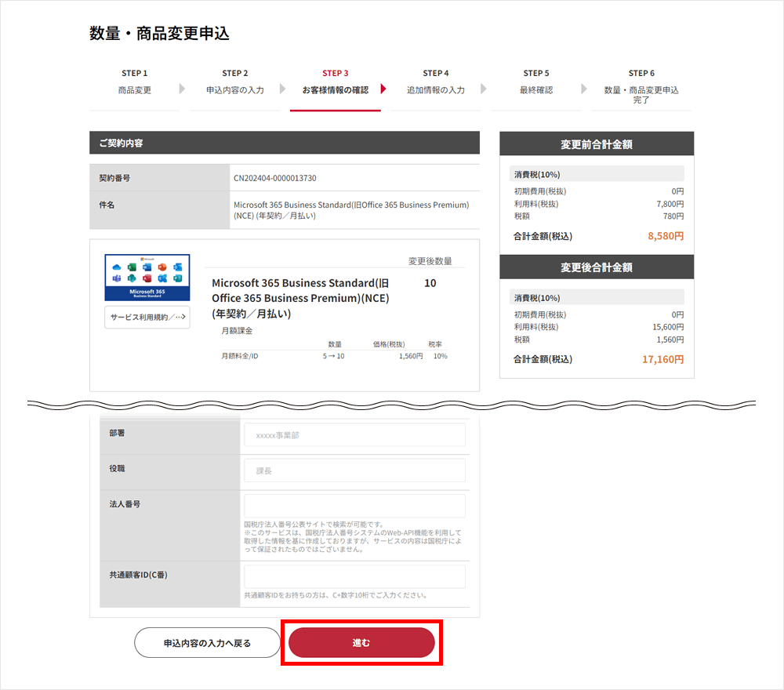Focus the 部署 input field
The height and width of the screenshot is (690, 784).
coord(354,435)
